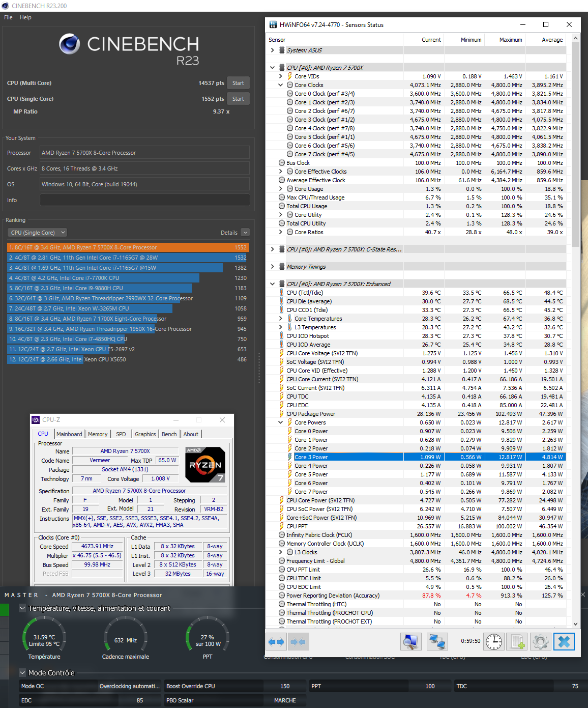Click HWiNFO vertical scrollbar down arrow
Screen dimensions: 588x708
click(575, 624)
